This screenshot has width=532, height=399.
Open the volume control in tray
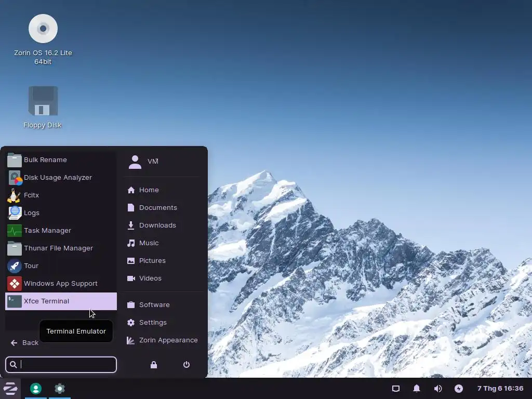(438, 389)
